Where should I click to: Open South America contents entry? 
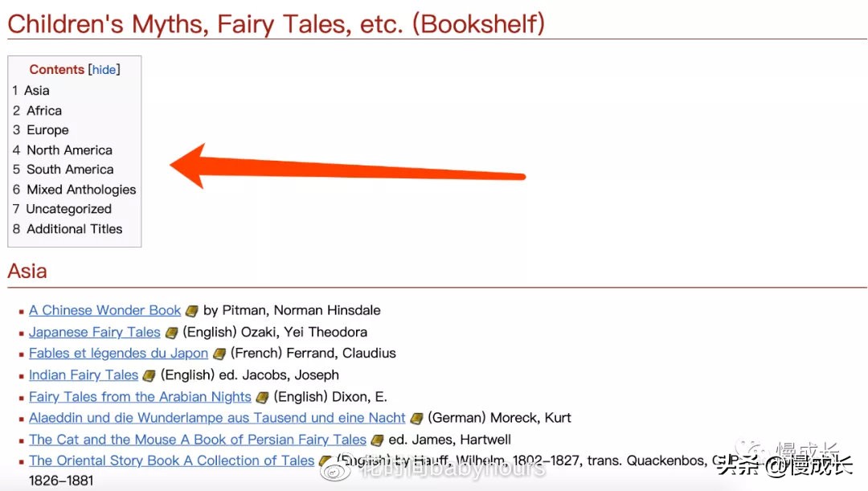tap(70, 170)
